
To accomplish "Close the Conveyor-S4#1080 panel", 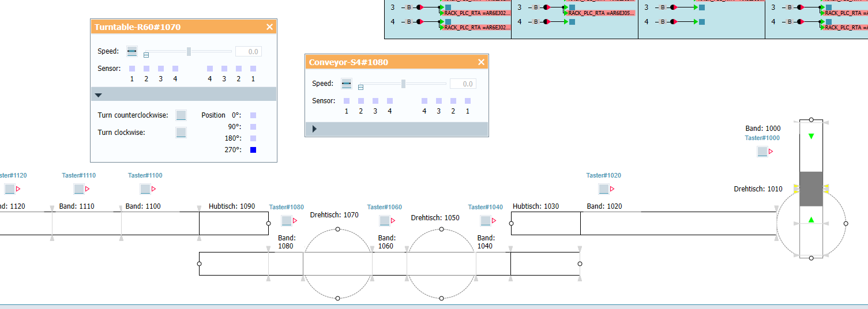I will pos(482,62).
